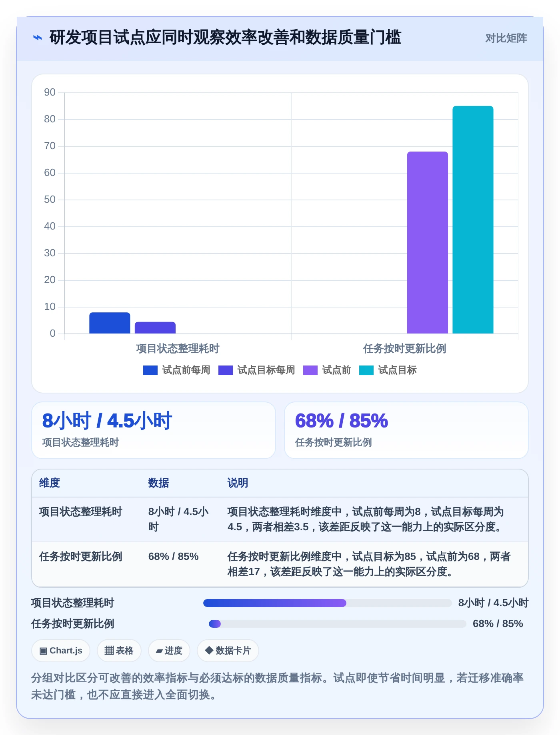Click the 68% / 85% progress value label

click(x=498, y=624)
